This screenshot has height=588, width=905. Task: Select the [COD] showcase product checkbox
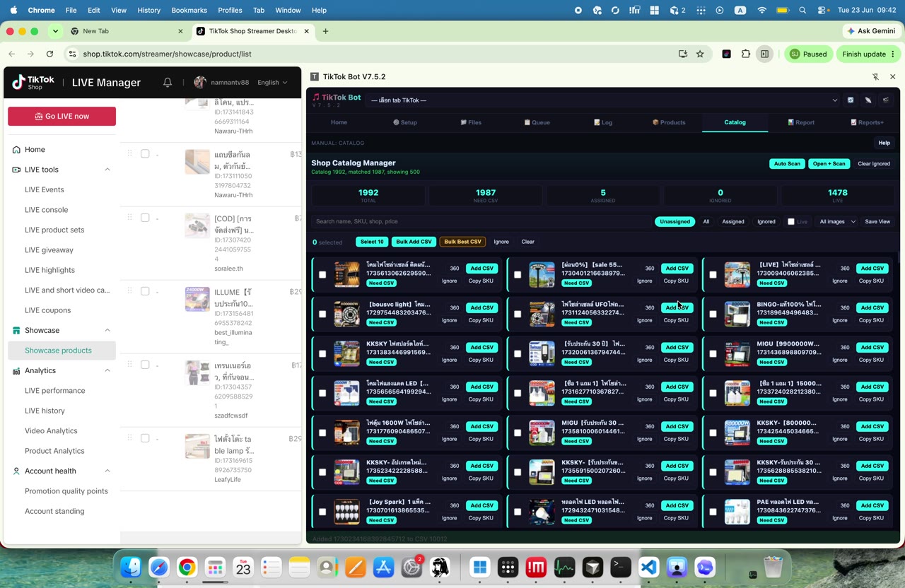145,218
